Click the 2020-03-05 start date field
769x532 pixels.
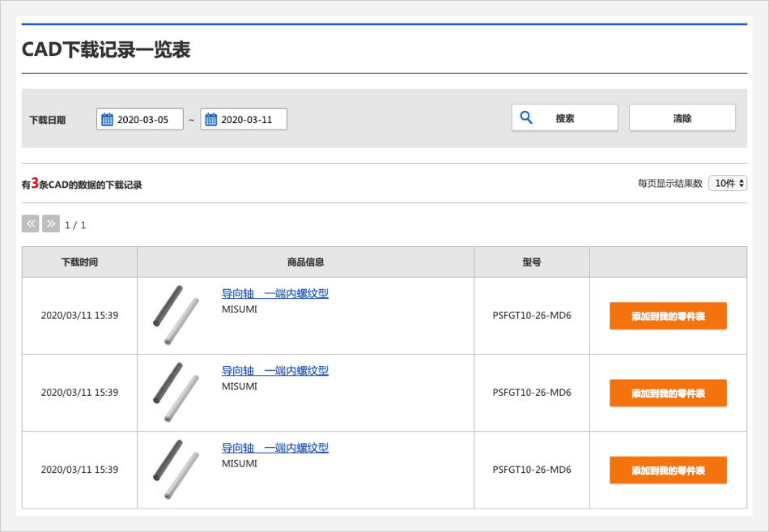147,120
